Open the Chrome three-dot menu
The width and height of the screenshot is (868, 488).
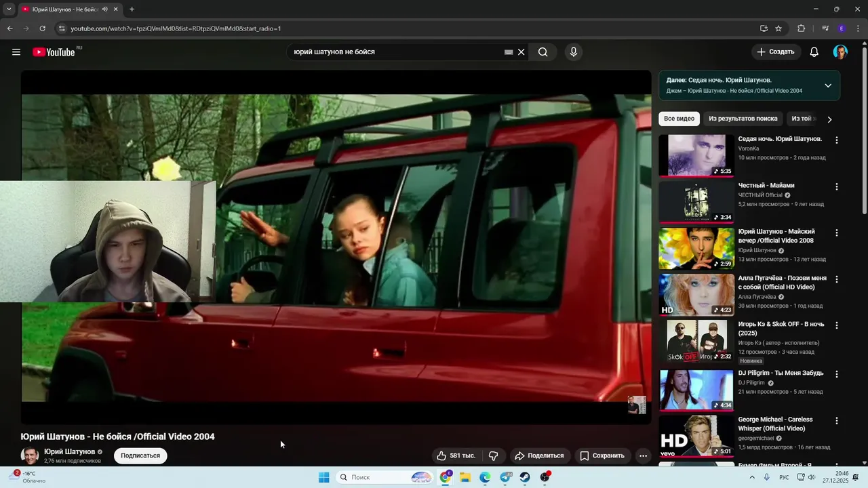tap(859, 28)
